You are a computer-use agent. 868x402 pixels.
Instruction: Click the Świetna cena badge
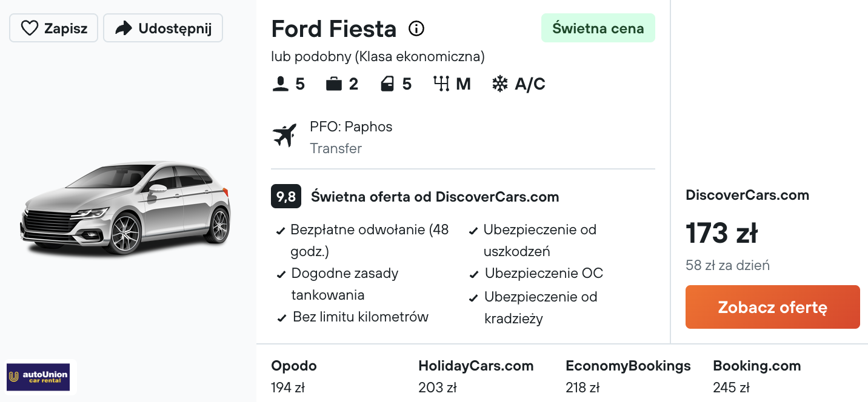(x=598, y=28)
